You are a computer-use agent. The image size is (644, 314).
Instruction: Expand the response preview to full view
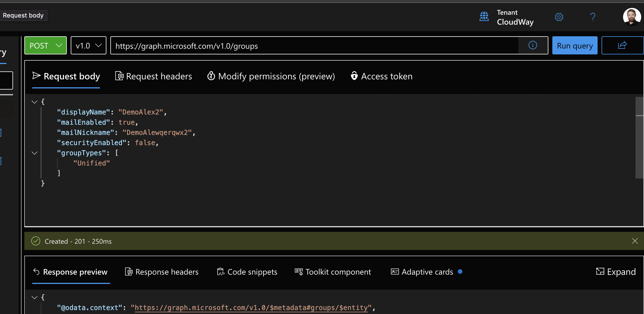616,272
